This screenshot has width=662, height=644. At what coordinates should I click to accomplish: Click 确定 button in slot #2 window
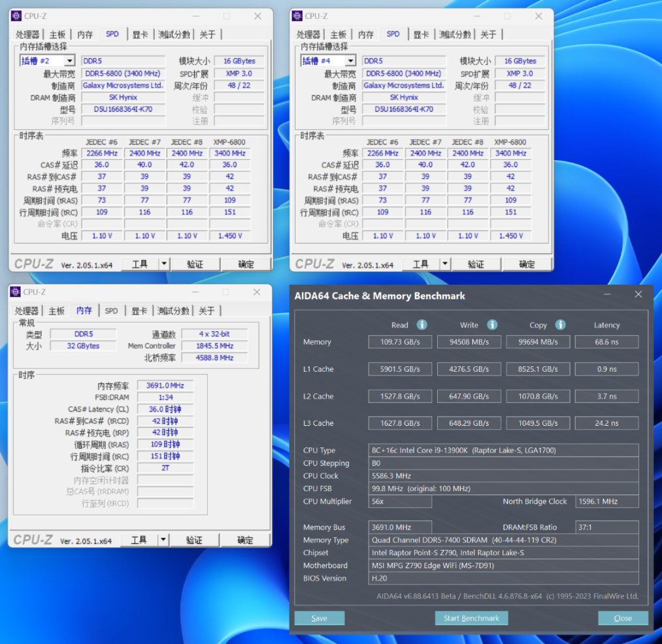click(246, 264)
